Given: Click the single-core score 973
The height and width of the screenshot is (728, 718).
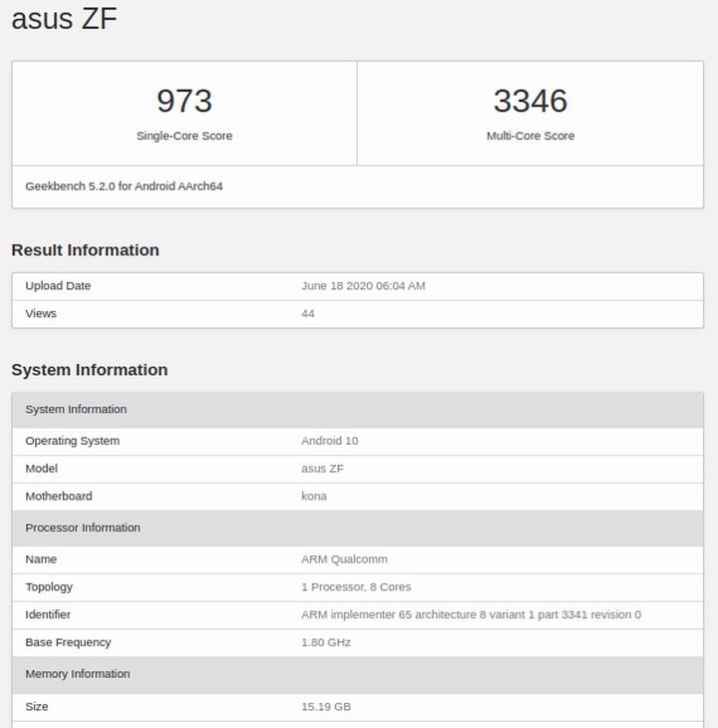Looking at the screenshot, I should click(x=184, y=101).
